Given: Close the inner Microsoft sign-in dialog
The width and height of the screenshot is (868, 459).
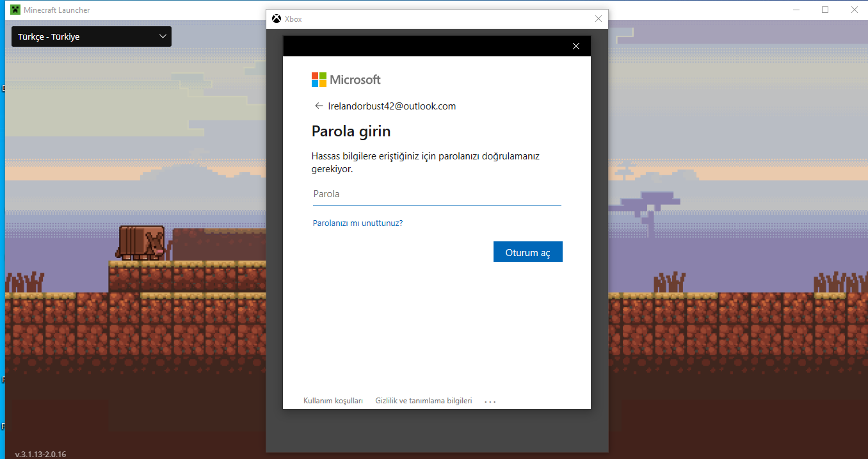Looking at the screenshot, I should coord(576,46).
